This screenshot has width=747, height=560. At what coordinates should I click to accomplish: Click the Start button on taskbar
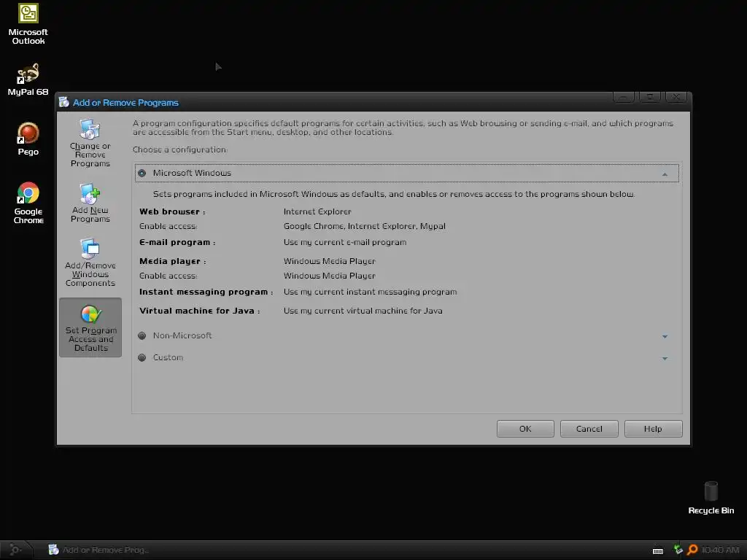coord(15,550)
